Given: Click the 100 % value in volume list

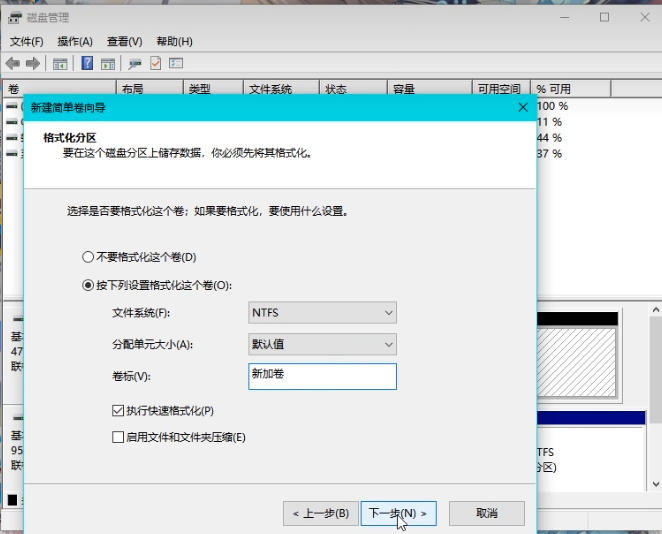Looking at the screenshot, I should (x=552, y=106).
